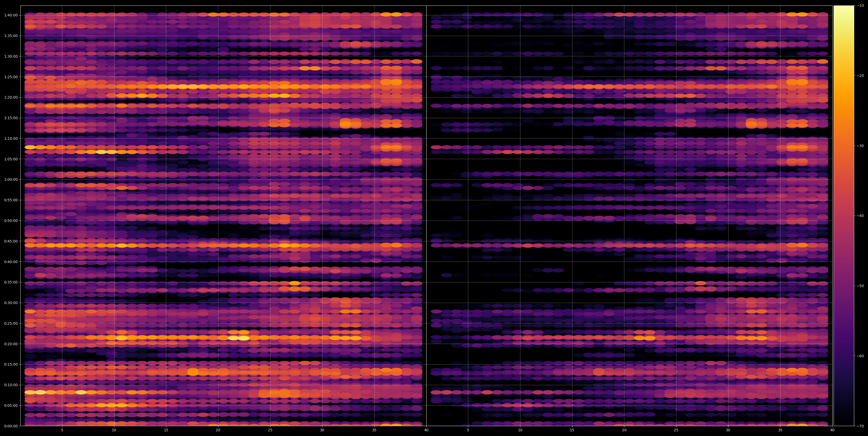Viewport: 868px width, 436px height.
Task: Click the 0:15:00 y-axis tick label
Action: [x=11, y=365]
